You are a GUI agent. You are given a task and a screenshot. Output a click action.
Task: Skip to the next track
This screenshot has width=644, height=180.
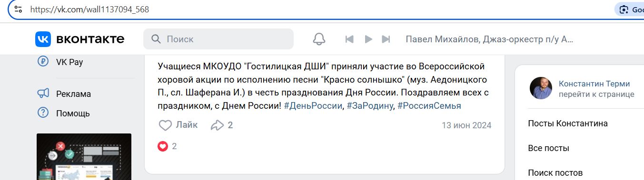click(386, 39)
